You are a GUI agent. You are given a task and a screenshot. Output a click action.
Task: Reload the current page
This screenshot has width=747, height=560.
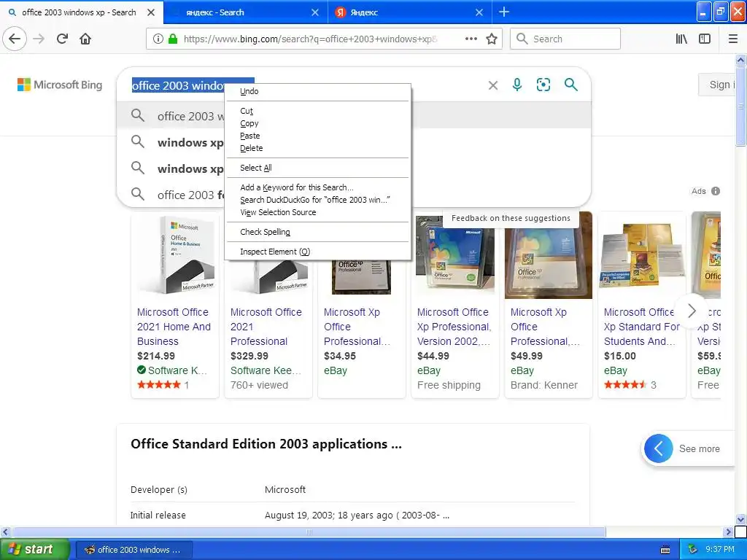pyautogui.click(x=62, y=39)
